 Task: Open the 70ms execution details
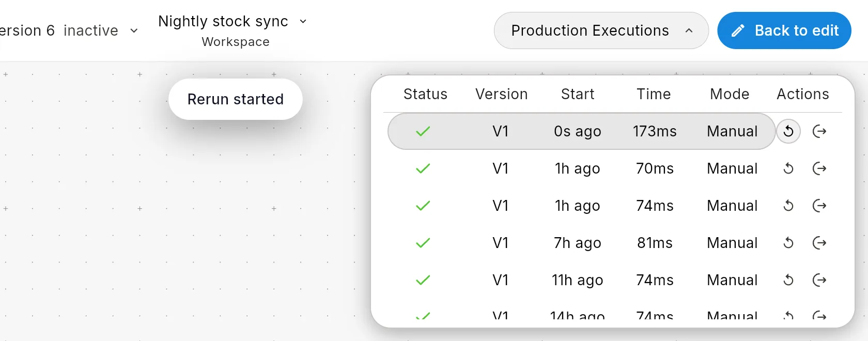point(819,168)
